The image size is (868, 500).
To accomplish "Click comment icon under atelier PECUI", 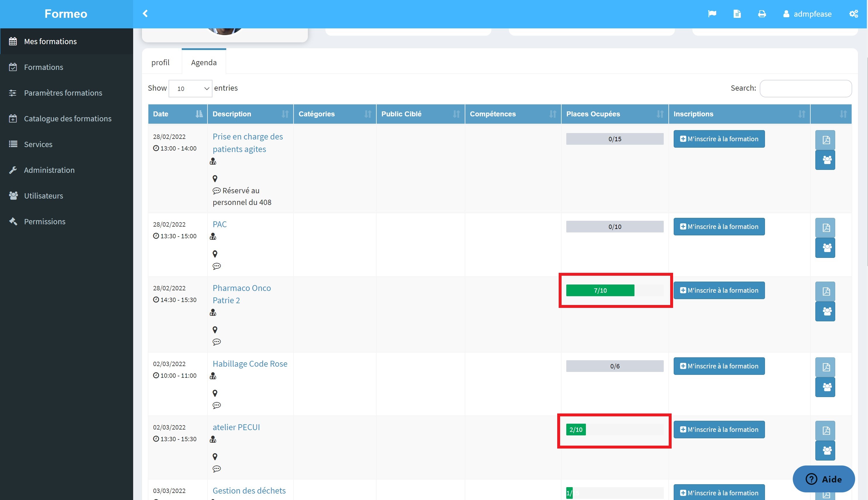I will [x=217, y=469].
